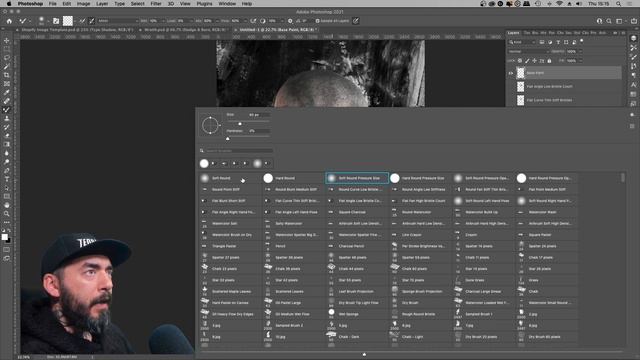Switch to the Wraith.psd document tab
This screenshot has width=640, height=360.
[185, 30]
